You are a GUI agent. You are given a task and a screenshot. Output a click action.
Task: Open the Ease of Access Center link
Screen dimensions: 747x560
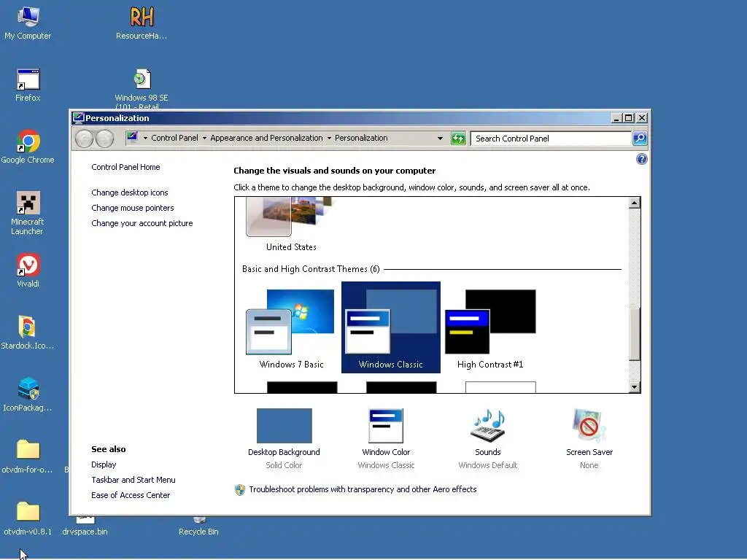tap(131, 495)
